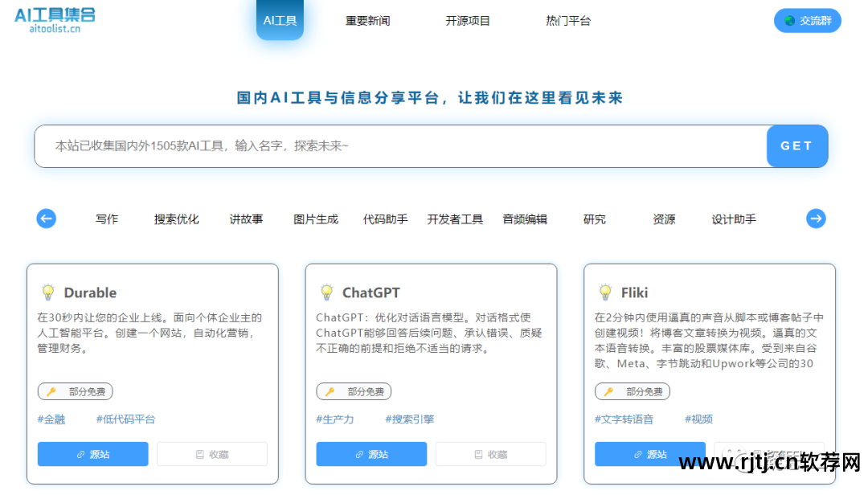Focus the AI tool search input field
868x499 pixels.
click(x=400, y=146)
